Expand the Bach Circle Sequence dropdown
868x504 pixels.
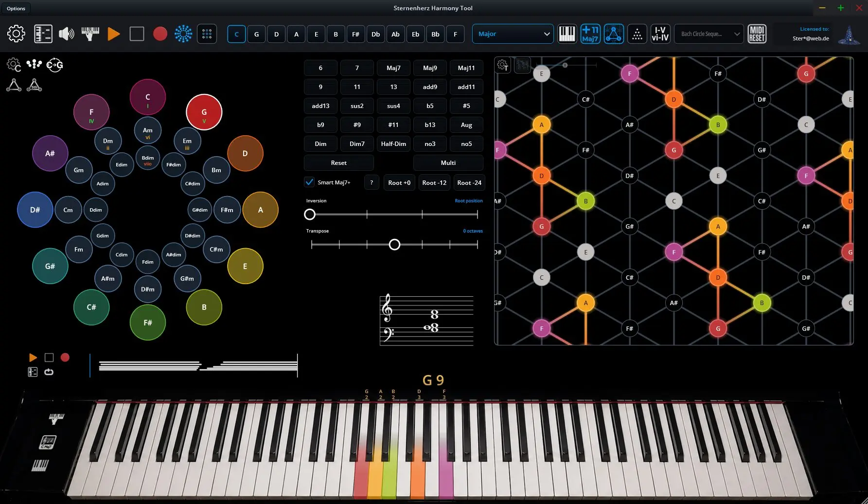(x=709, y=34)
